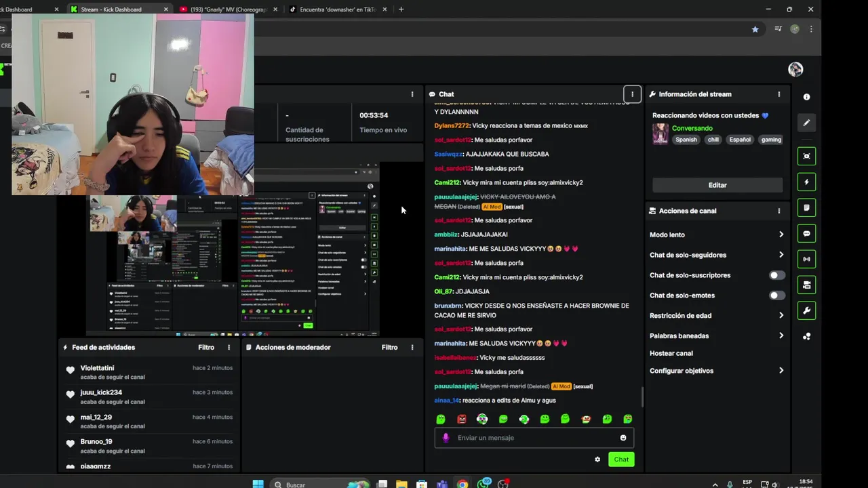The image size is (868, 488).
Task: Open File Explorer from taskbar
Action: pos(401,484)
